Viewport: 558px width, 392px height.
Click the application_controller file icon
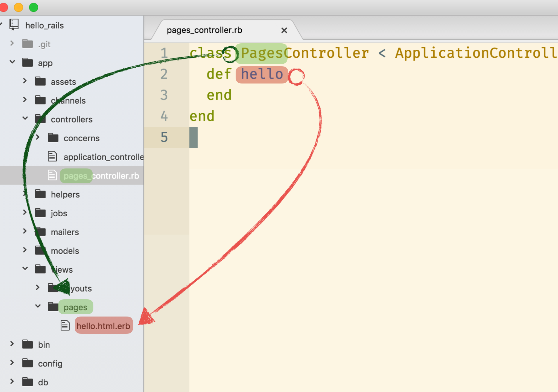(x=52, y=156)
